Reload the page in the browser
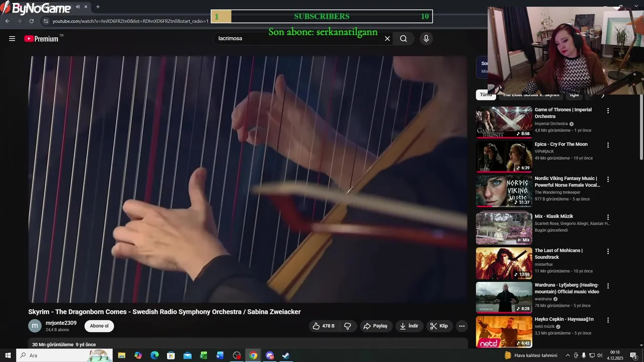 (x=31, y=21)
